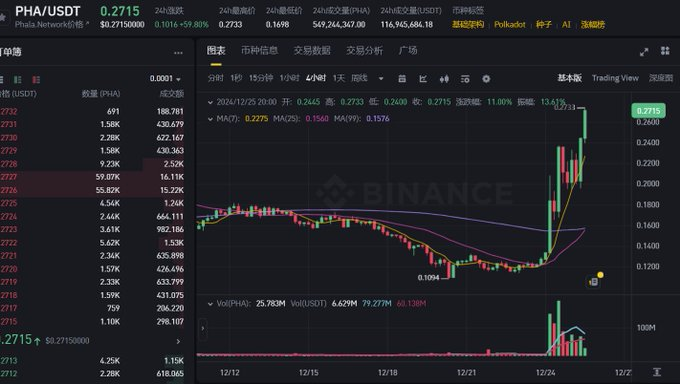Collapse the Vol(PHA) indicator chevron

pos(210,304)
